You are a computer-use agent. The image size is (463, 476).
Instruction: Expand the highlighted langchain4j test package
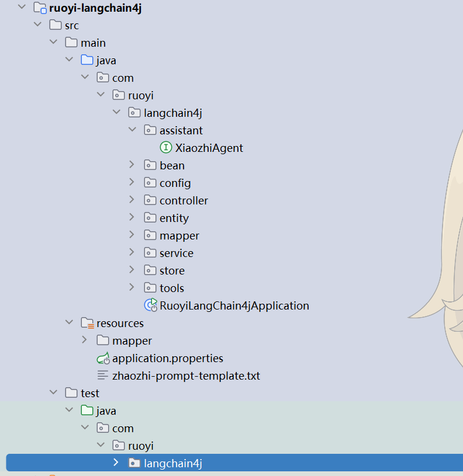pos(116,463)
